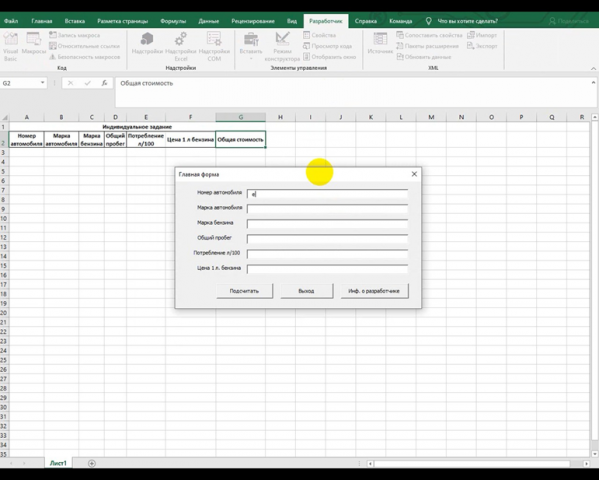Viewport: 599px width, 480px height.
Task: Click the horizontal scrollbar left arrow
Action: pos(370,464)
